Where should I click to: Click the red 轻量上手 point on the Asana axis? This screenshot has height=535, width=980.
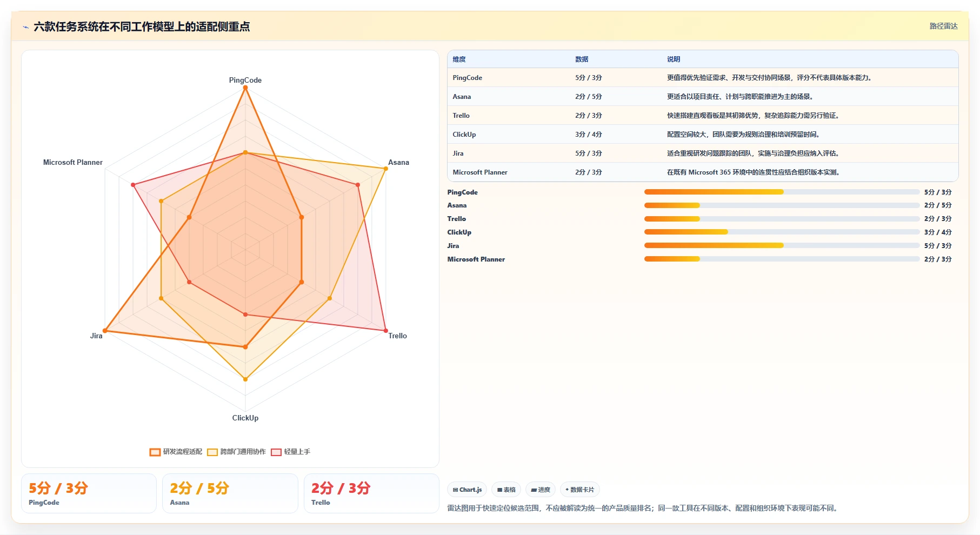coord(358,185)
